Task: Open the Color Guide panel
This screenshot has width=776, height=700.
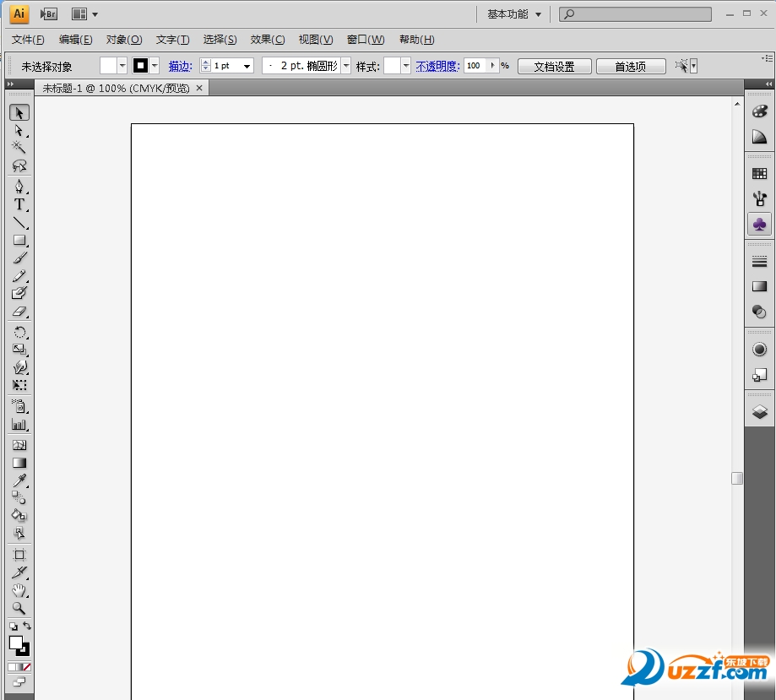Action: 759,137
